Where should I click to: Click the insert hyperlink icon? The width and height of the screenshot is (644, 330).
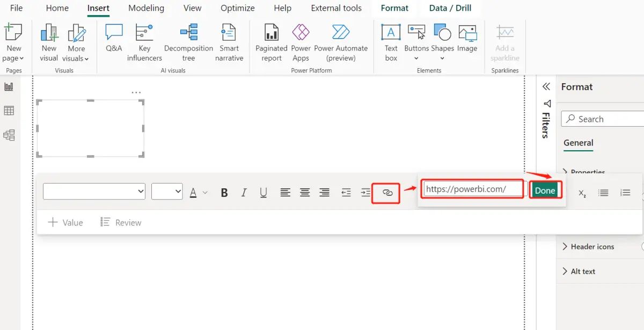387,192
